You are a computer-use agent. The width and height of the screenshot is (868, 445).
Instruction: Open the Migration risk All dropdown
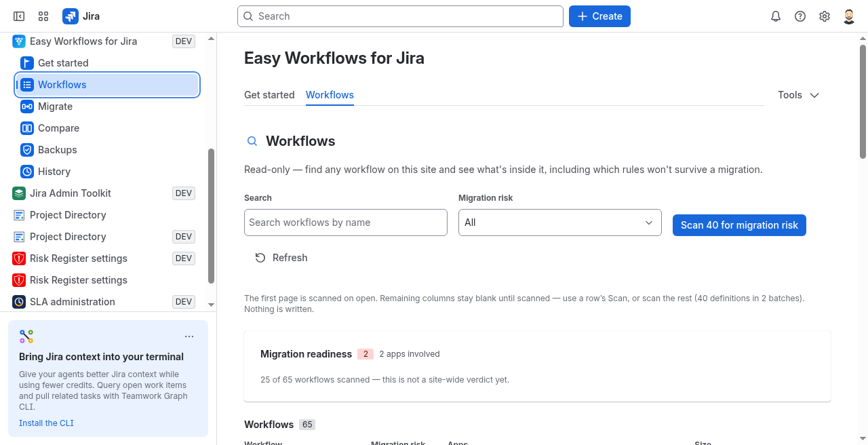pyautogui.click(x=560, y=222)
